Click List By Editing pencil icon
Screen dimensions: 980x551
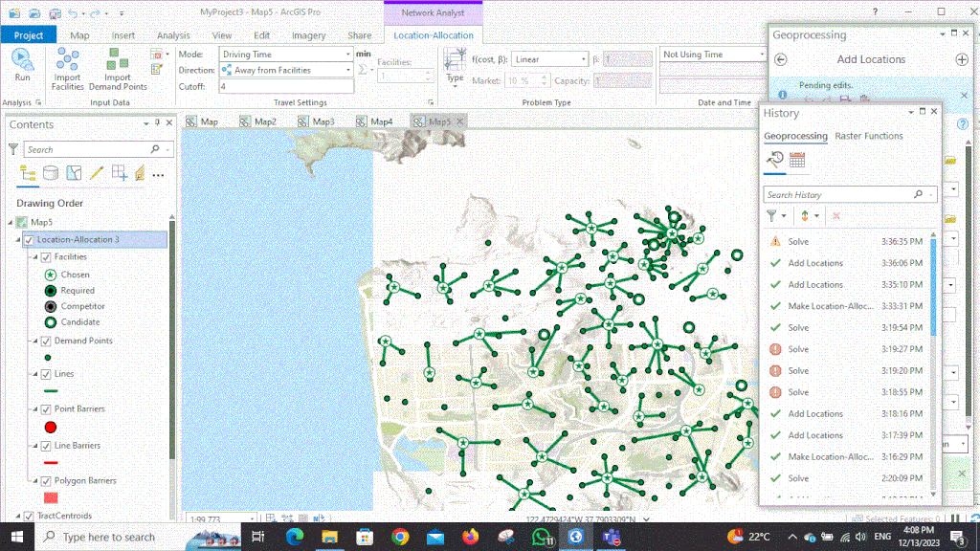tap(97, 173)
